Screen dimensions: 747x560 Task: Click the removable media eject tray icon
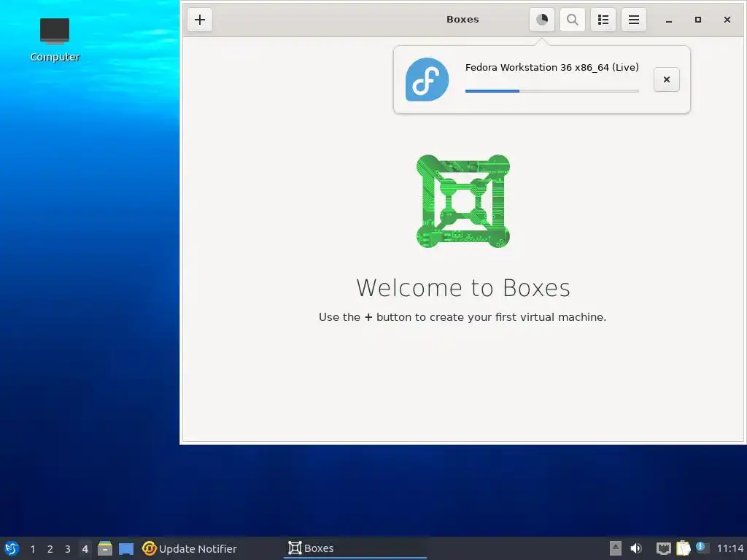616,548
